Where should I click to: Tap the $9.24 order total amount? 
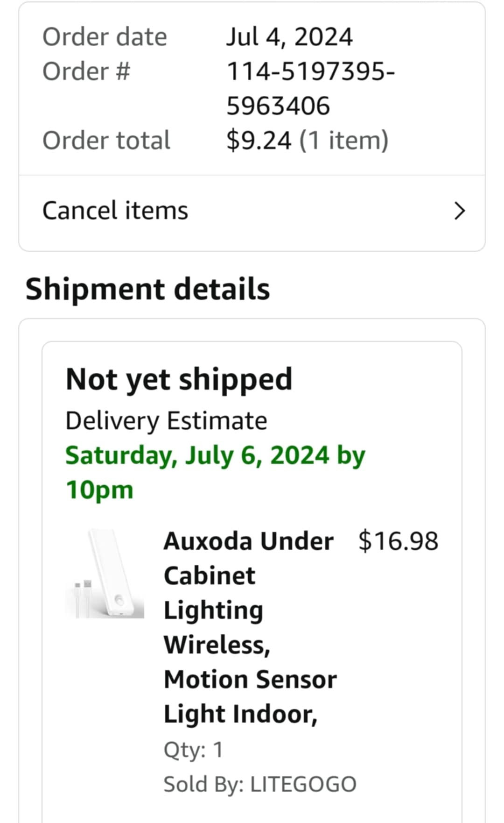click(259, 140)
